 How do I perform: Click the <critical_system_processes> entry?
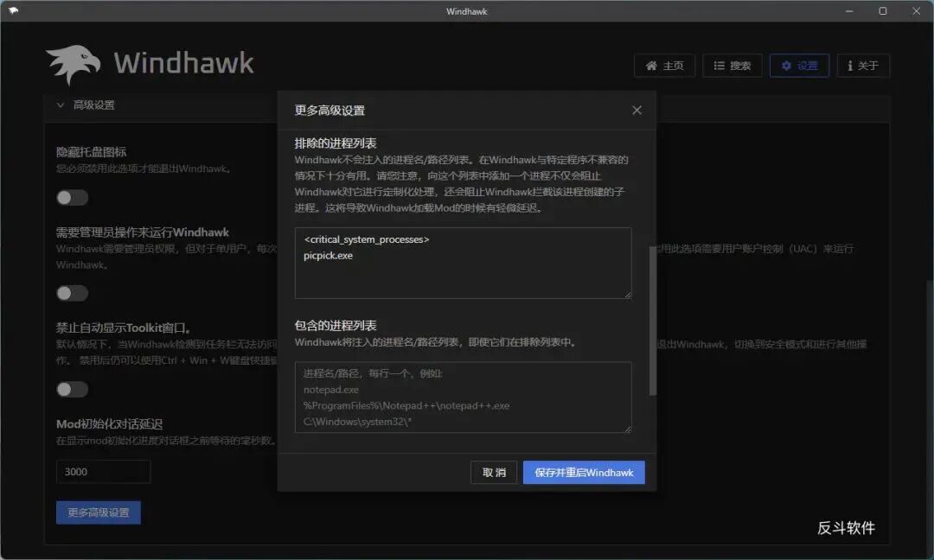(x=367, y=239)
